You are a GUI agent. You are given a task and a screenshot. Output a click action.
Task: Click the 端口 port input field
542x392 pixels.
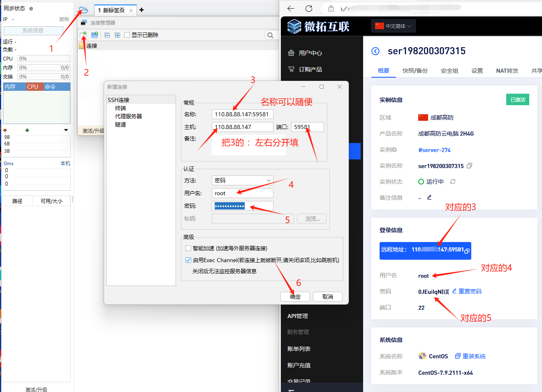(x=308, y=127)
